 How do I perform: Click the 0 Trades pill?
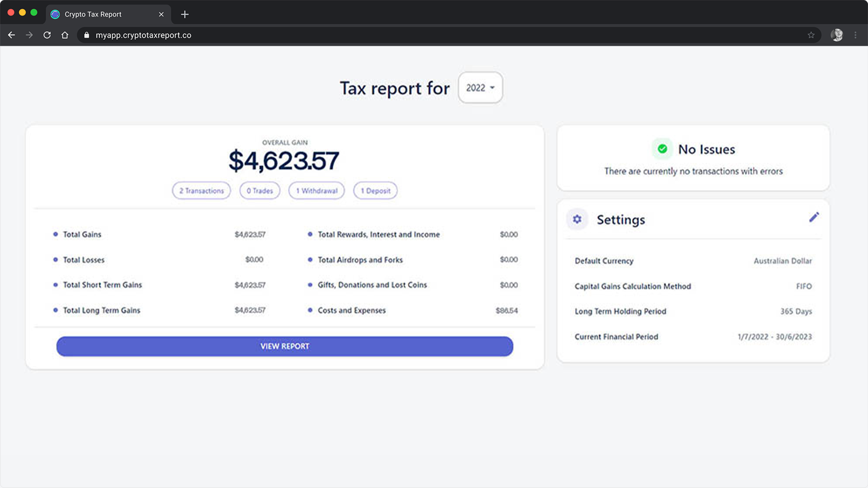[260, 191]
